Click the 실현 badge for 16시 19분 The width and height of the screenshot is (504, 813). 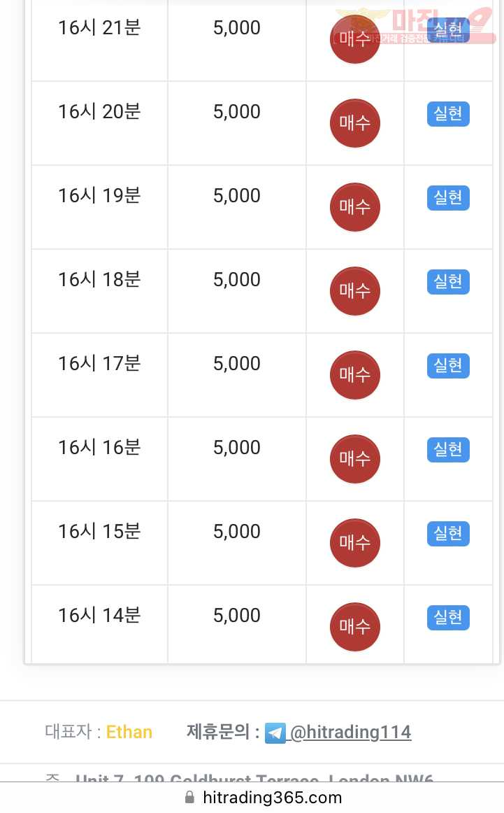[x=448, y=197]
